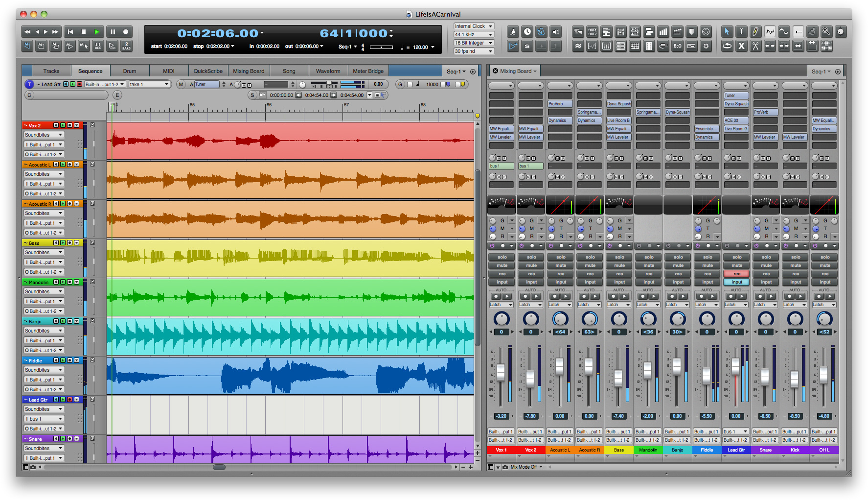The height and width of the screenshot is (500, 868).
Task: Disable rec on Lead Gtr channel
Action: point(737,274)
